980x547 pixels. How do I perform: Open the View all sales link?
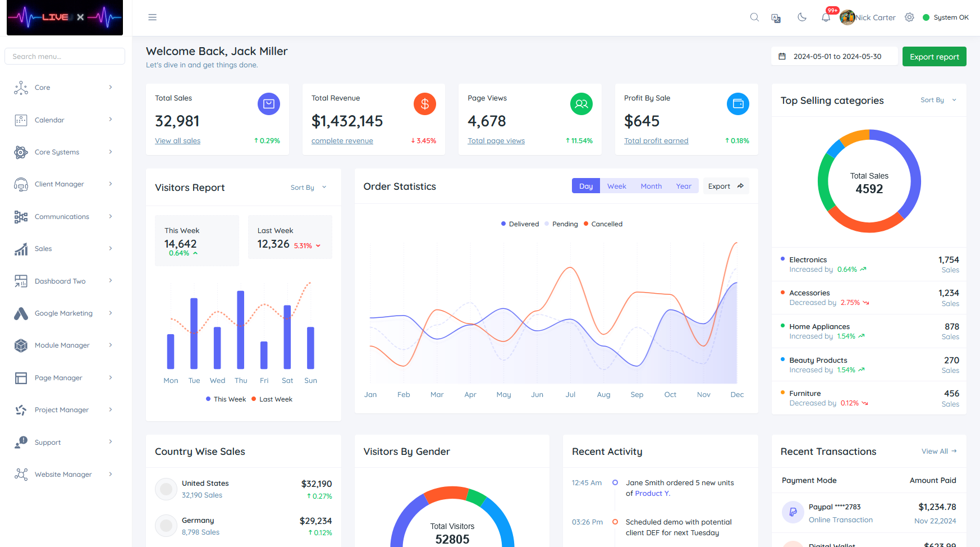click(177, 141)
